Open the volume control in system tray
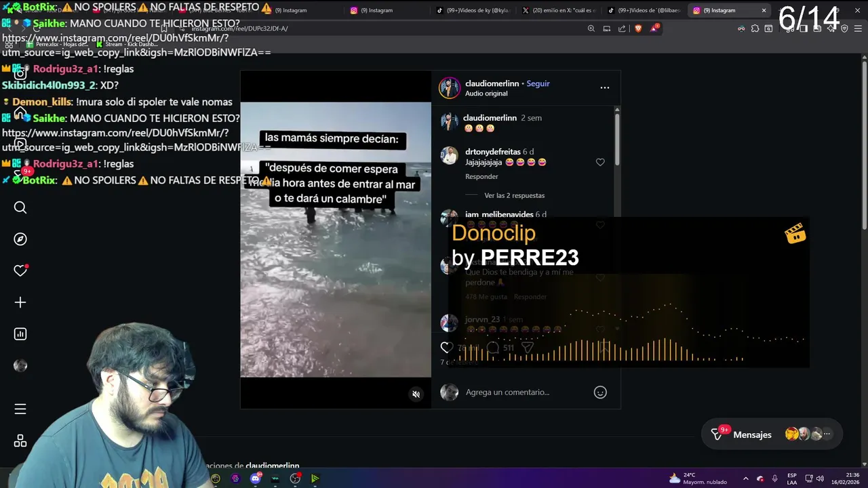Image resolution: width=868 pixels, height=488 pixels. tap(819, 479)
